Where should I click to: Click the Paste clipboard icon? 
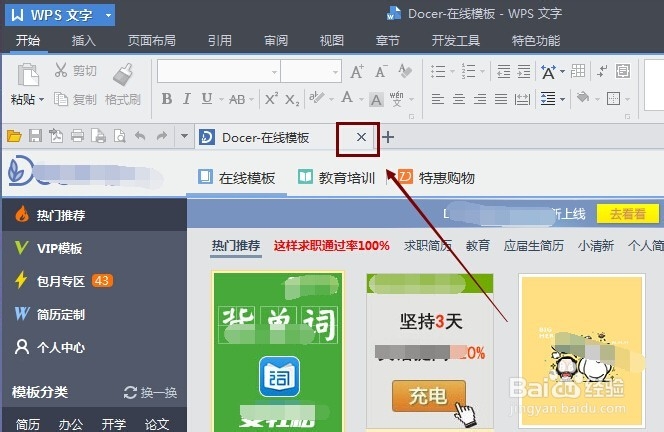[x=28, y=75]
